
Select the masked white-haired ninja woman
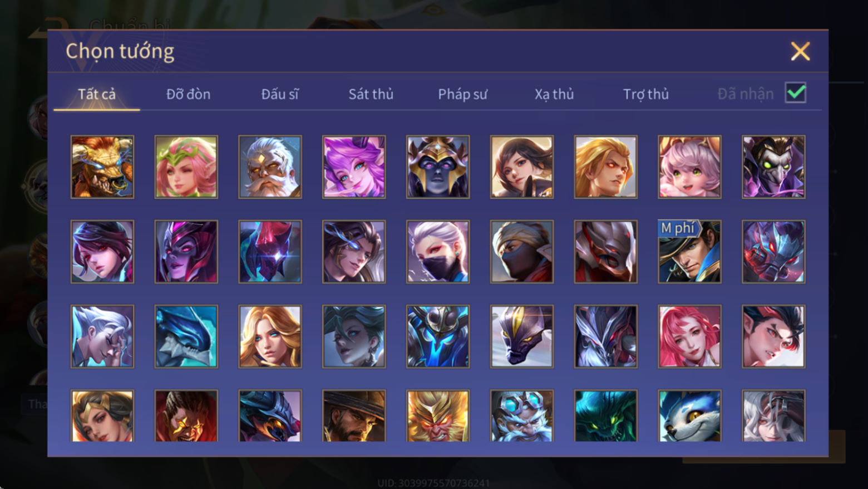(437, 251)
